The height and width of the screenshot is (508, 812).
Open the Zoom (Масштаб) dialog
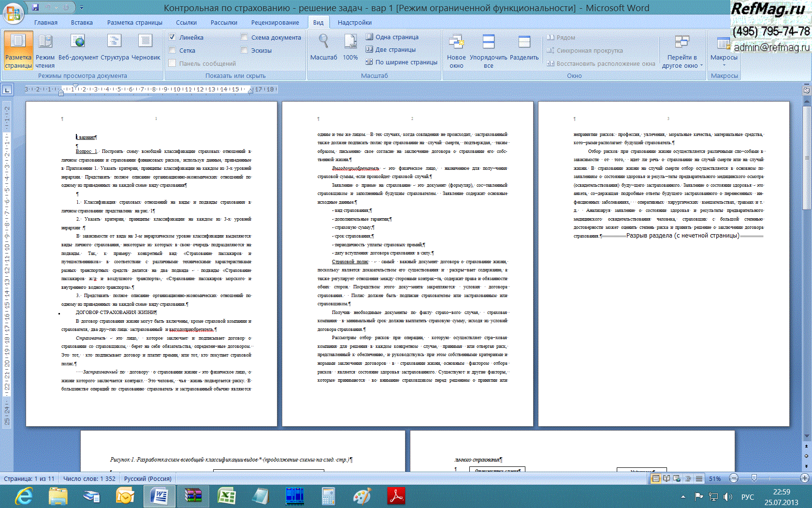click(323, 48)
